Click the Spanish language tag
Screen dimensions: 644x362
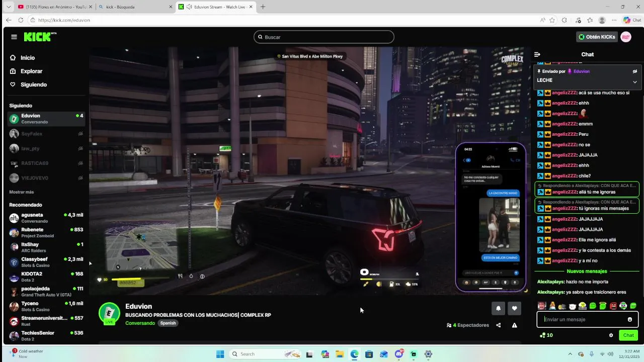tap(168, 323)
